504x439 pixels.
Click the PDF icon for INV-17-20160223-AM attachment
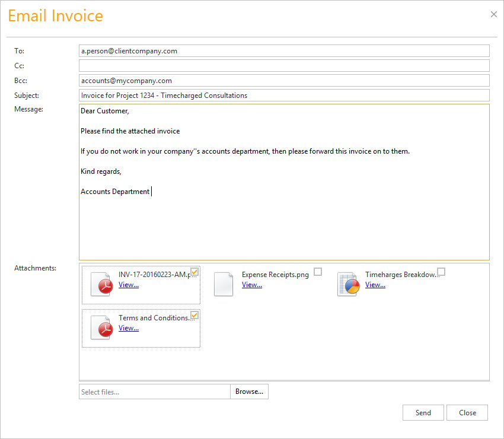click(101, 284)
